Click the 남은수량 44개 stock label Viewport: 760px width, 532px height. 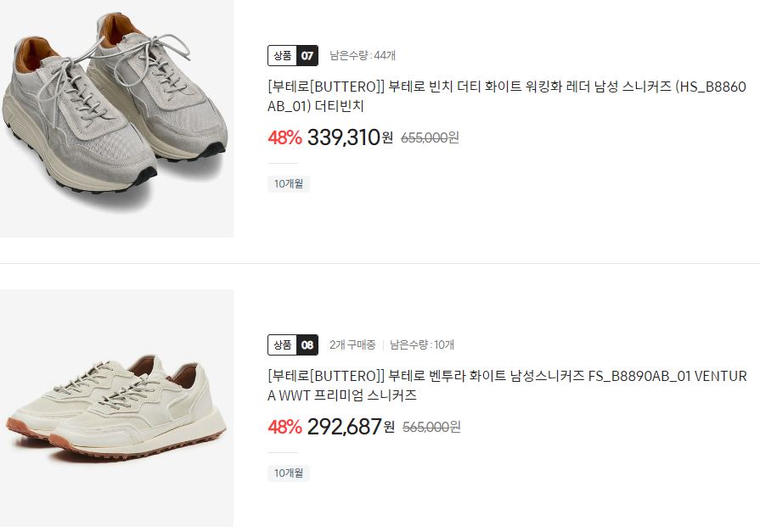point(363,55)
